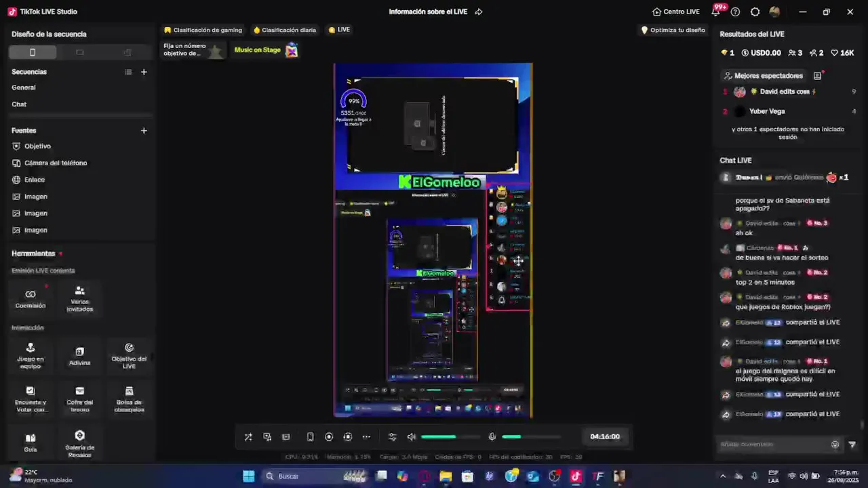Select the third layout mode option

pyautogui.click(x=127, y=52)
